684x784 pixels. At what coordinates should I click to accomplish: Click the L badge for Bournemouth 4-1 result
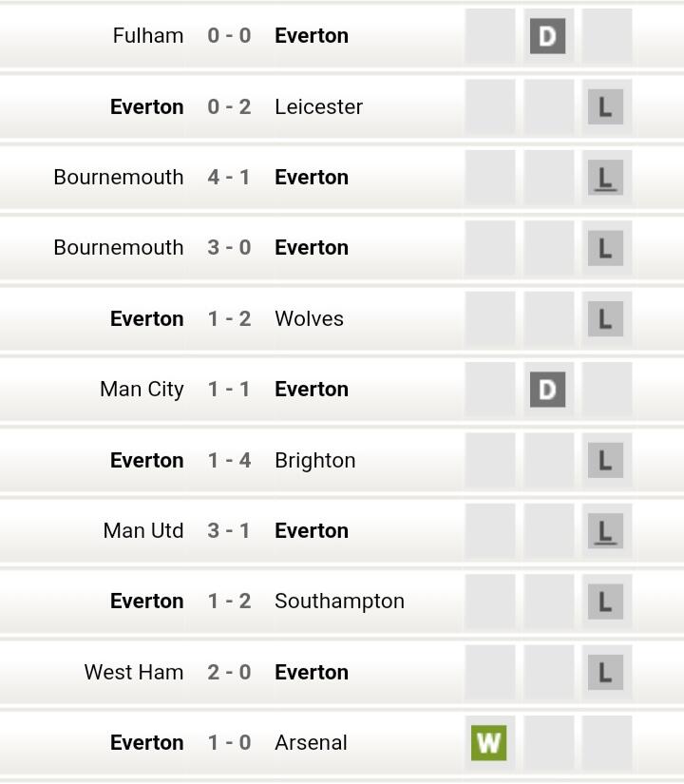tap(605, 178)
